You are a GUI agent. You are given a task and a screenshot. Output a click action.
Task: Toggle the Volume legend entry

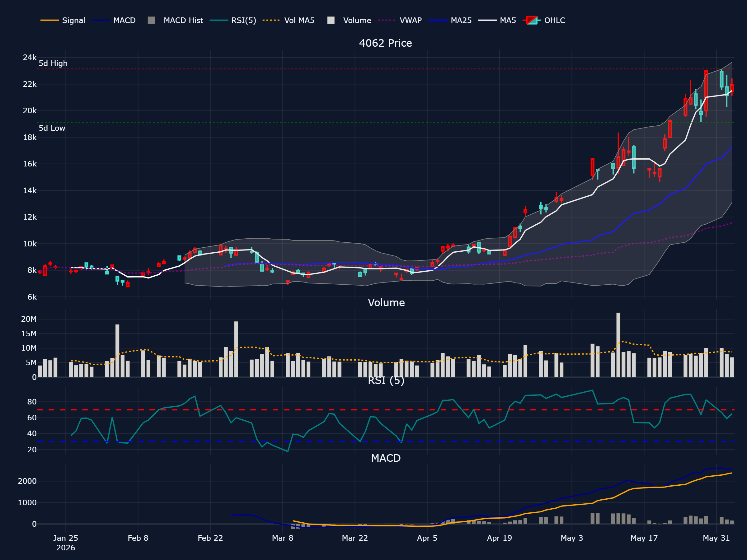(x=349, y=20)
